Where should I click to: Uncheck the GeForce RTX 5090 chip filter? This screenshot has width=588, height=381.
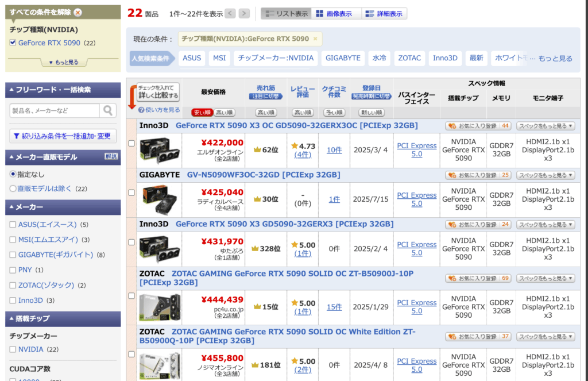coord(13,43)
